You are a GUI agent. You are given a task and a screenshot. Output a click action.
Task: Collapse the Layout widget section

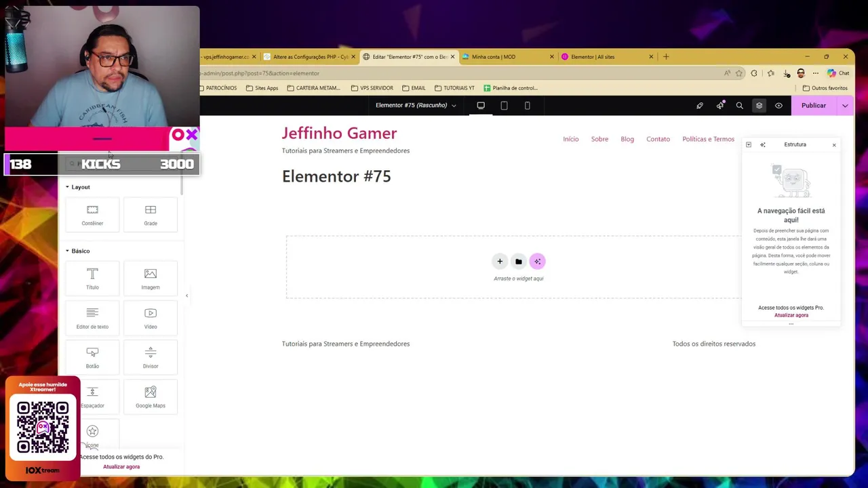pyautogui.click(x=78, y=187)
